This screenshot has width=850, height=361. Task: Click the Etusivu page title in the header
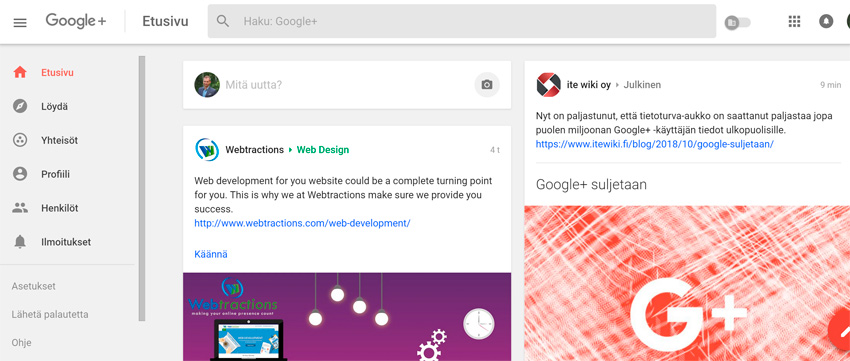[x=165, y=22]
